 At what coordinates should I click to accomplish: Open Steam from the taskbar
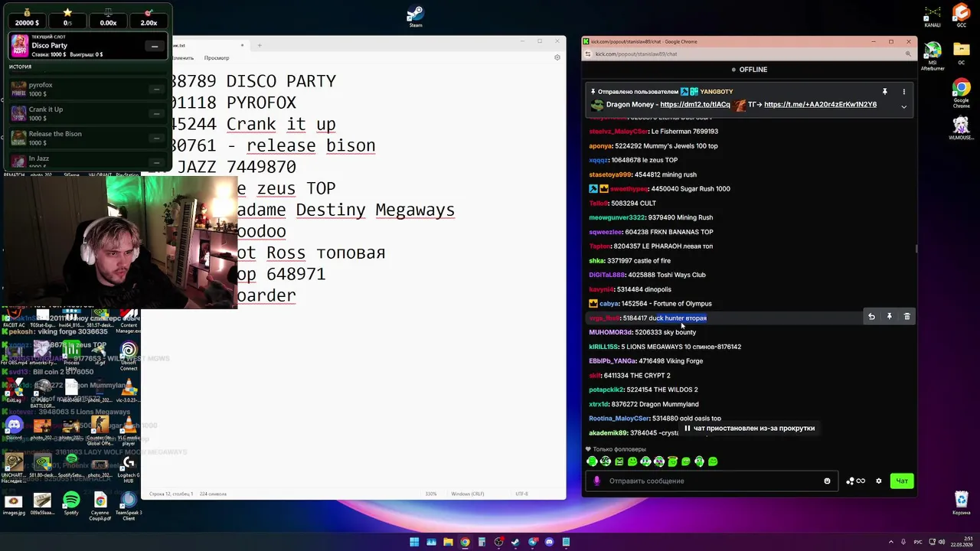(515, 542)
